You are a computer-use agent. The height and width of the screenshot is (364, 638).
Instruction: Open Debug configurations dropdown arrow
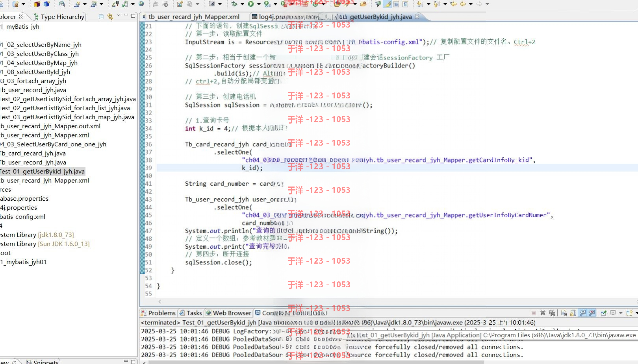tap(243, 4)
